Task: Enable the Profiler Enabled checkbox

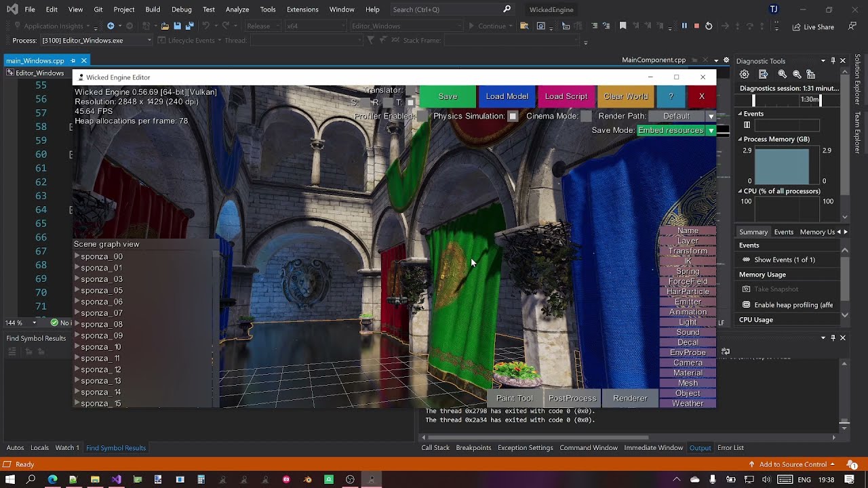Action: [422, 117]
